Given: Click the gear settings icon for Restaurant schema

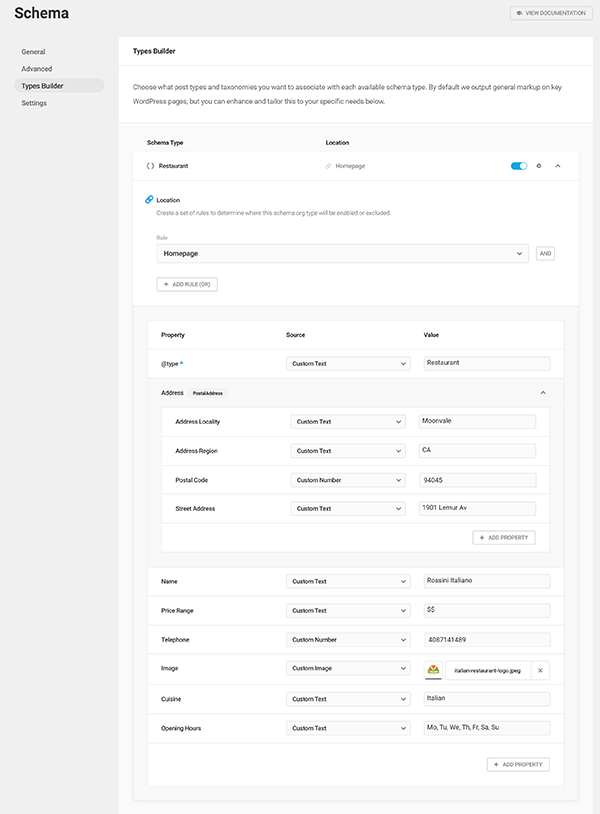Looking at the screenshot, I should [x=539, y=166].
